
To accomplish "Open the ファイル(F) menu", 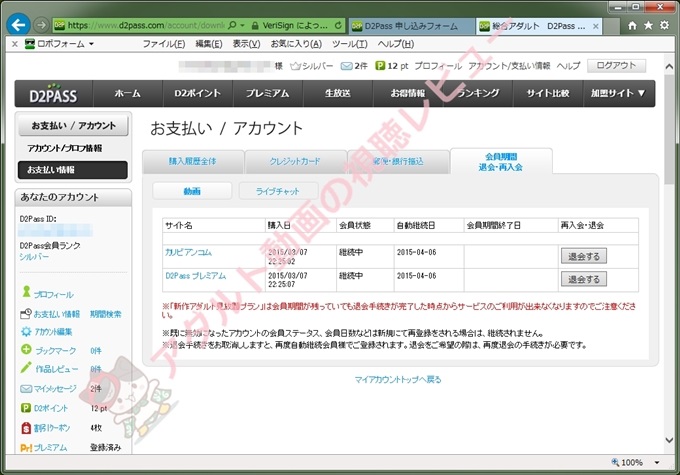I will tap(164, 44).
